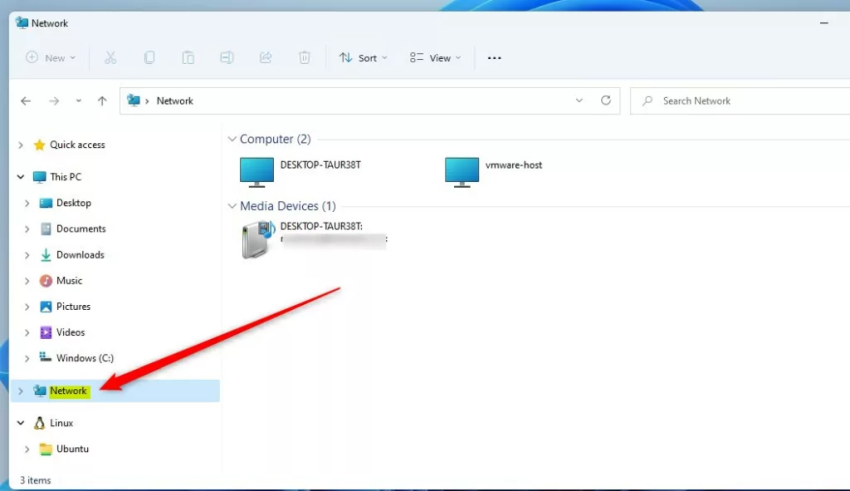Open the View layout dropdown
The width and height of the screenshot is (850, 491).
(435, 57)
